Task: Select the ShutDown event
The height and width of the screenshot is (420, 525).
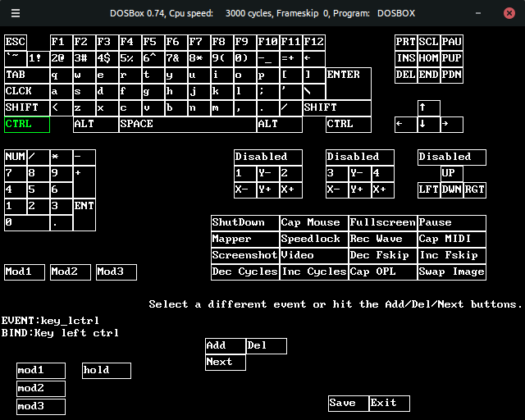Action: click(x=245, y=223)
